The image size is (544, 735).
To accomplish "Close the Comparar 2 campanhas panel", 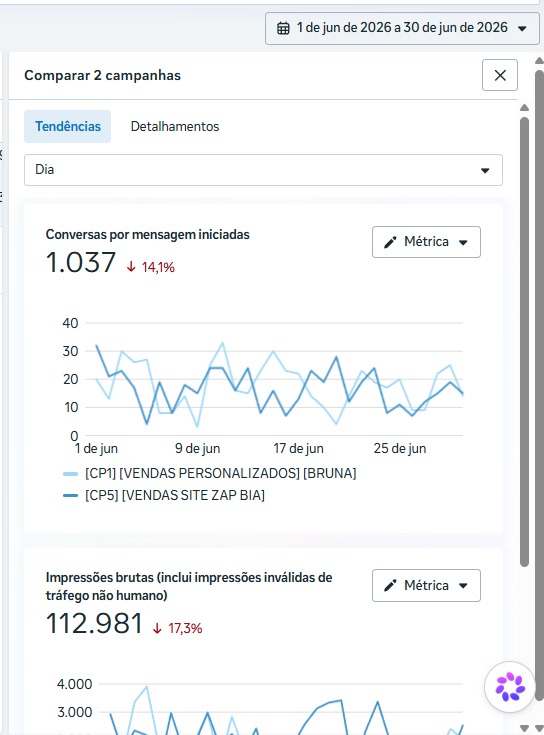I will (500, 75).
